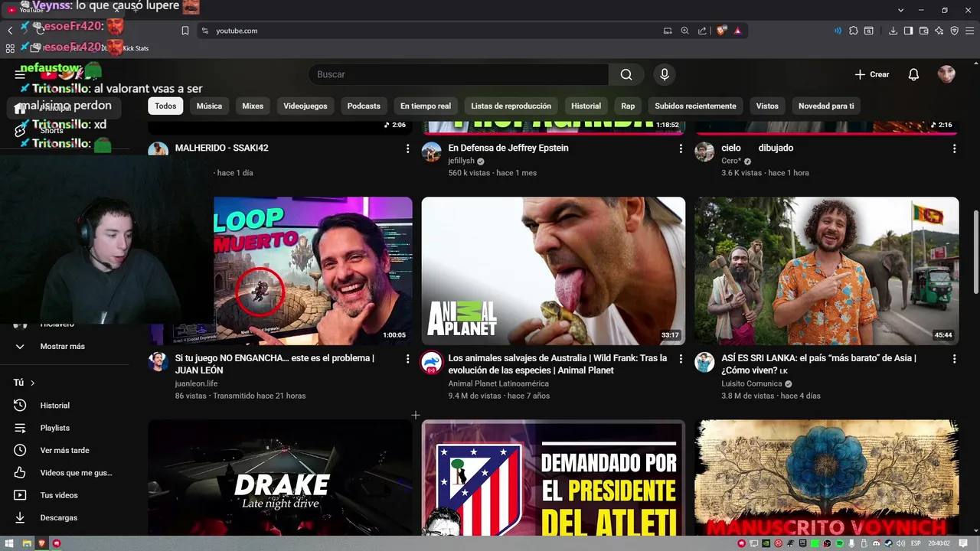Screen dimensions: 980x551
Task: Open options for cielo dibujado video
Action: click(954, 148)
